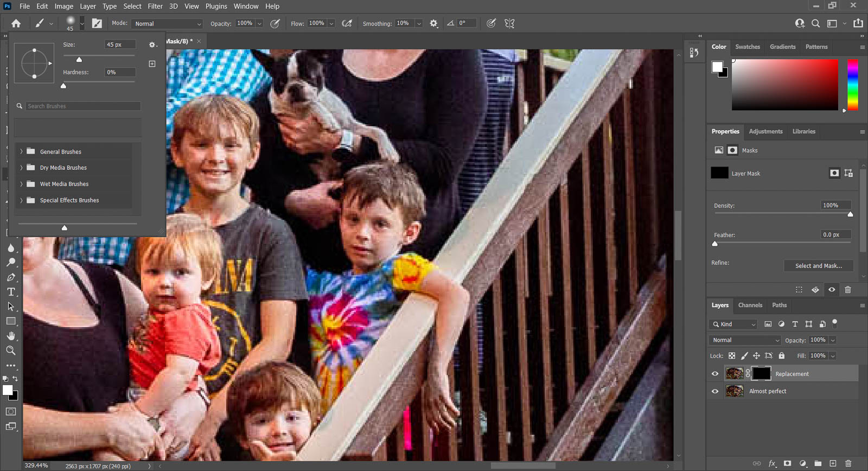Viewport: 868px width, 471px height.
Task: Toggle lock transparent pixels
Action: [732, 356]
